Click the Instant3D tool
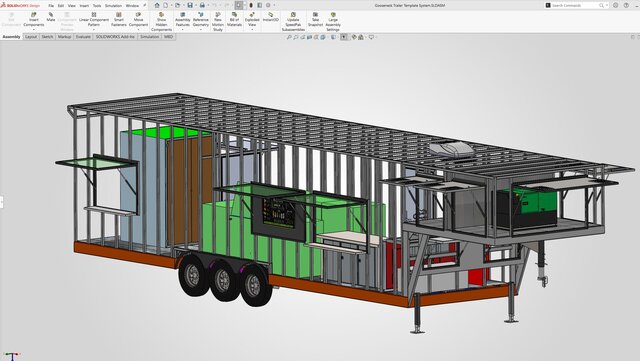Viewport: 640px width, 361px height. click(x=270, y=17)
